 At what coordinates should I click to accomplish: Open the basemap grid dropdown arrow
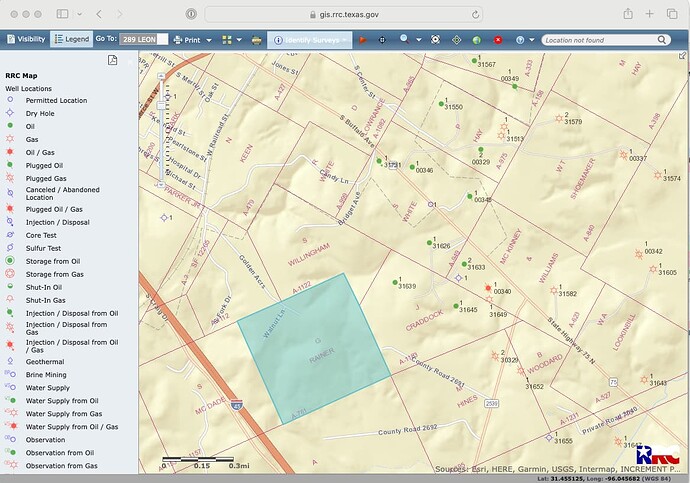coord(239,40)
